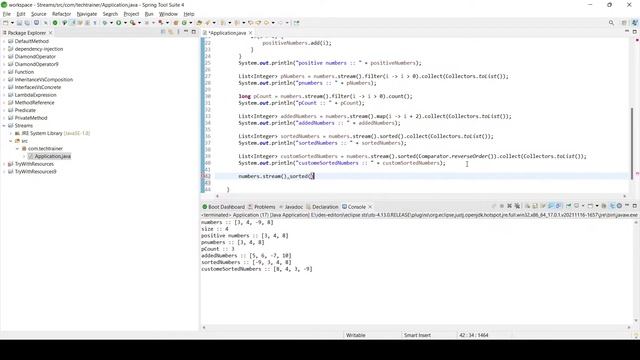Open the Open Console dropdown arrow
Image resolution: width=640 pixels, height=360 pixels.
click(x=597, y=206)
